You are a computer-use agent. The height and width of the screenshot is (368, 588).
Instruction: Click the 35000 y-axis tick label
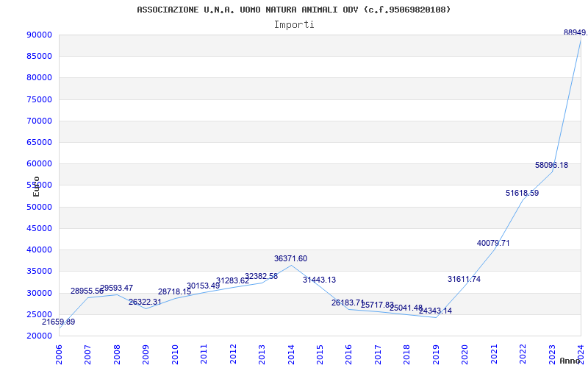(39, 271)
